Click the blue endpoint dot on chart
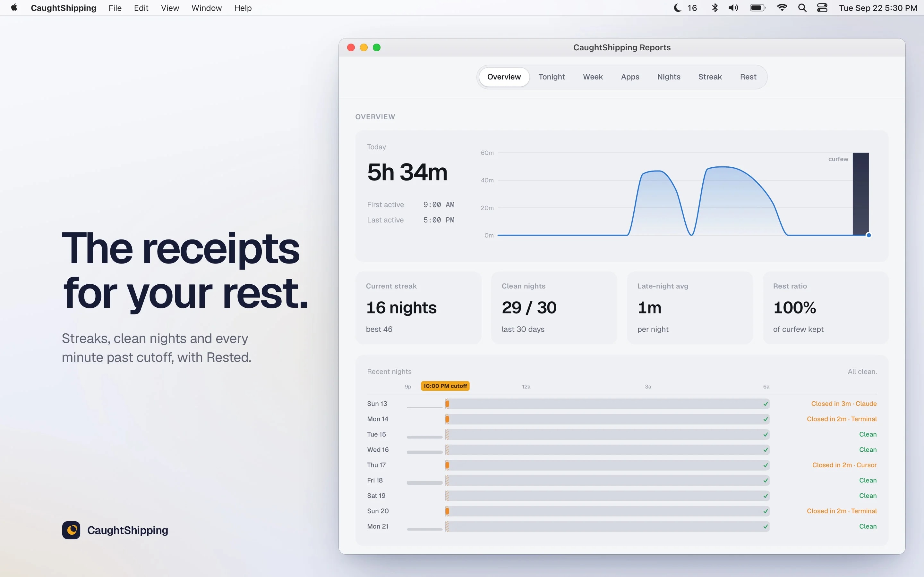 tap(868, 235)
